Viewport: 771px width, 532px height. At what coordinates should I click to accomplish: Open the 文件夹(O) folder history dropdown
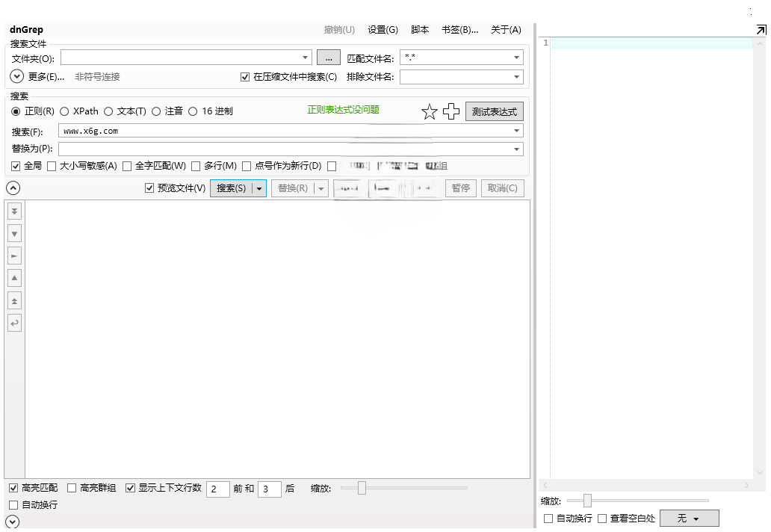click(x=305, y=58)
